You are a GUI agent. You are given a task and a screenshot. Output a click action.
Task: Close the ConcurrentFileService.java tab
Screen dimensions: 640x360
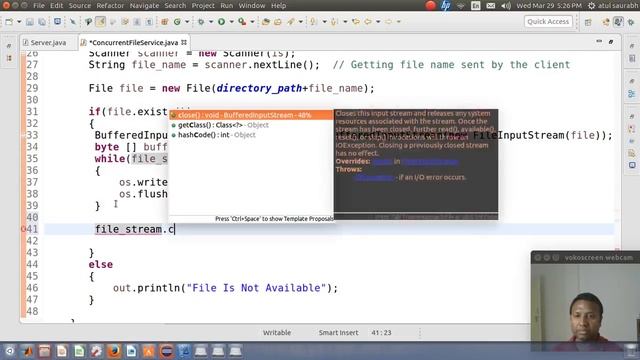click(x=184, y=42)
